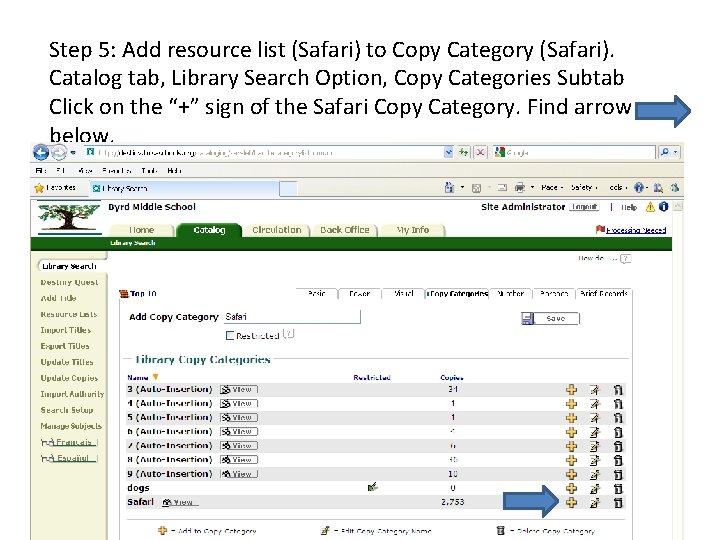Open the Copy Categories subtab
Image resolution: width=720 pixels, height=540 pixels.
tap(457, 293)
